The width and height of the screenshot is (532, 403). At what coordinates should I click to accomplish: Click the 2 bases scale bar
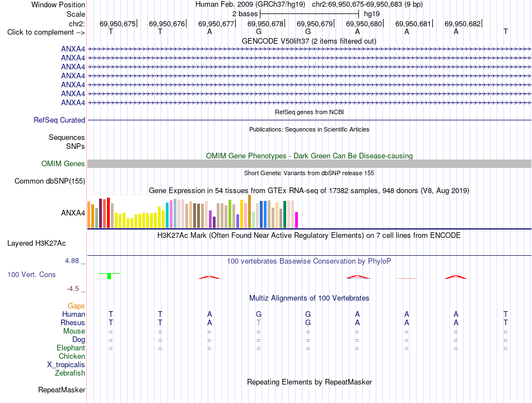(x=309, y=14)
